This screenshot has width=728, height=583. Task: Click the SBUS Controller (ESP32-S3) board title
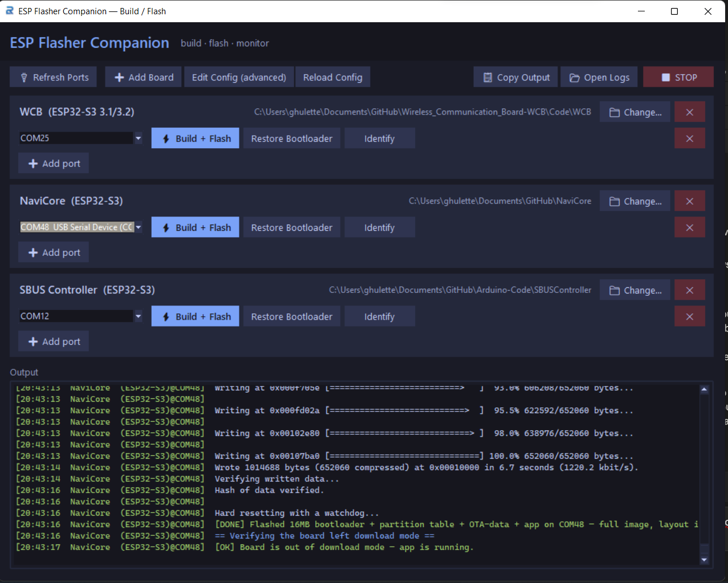click(87, 290)
